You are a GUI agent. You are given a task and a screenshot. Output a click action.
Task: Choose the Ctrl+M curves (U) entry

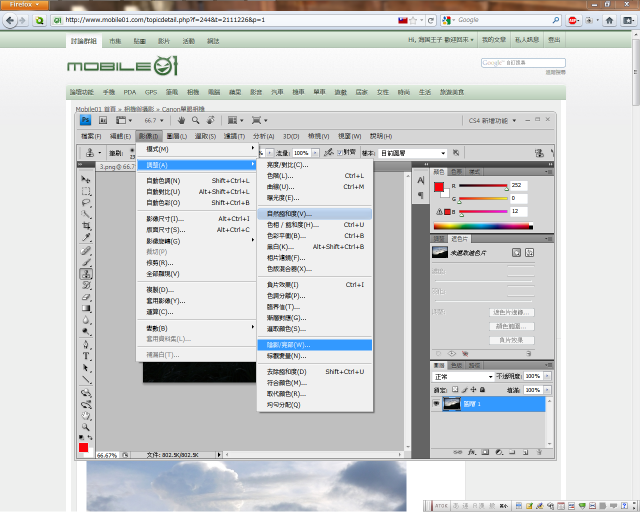tap(315, 187)
